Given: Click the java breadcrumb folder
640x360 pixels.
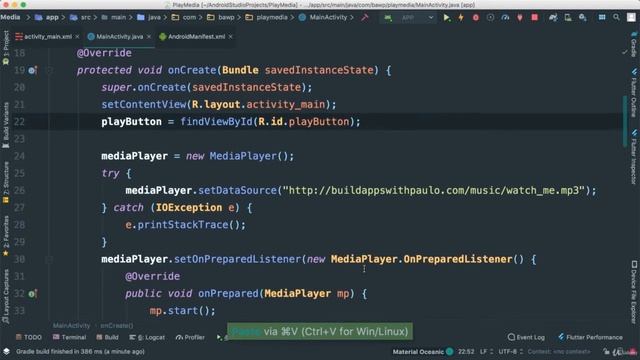Looking at the screenshot, I should point(149,18).
